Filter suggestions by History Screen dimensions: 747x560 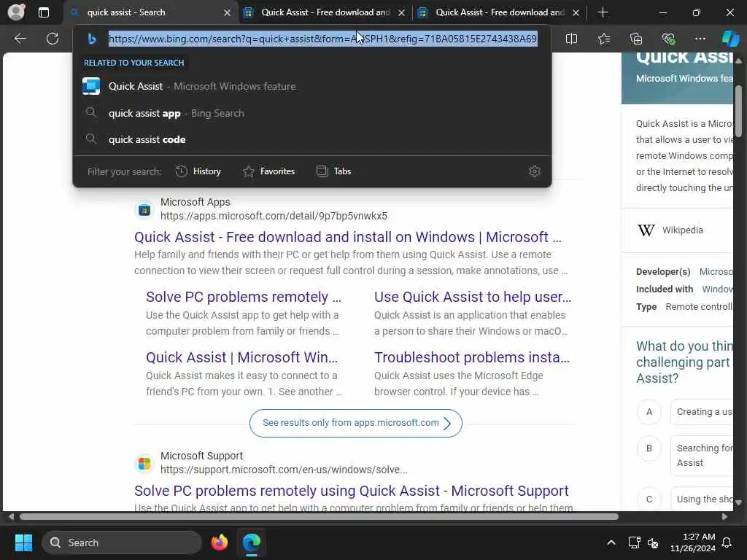coord(198,171)
